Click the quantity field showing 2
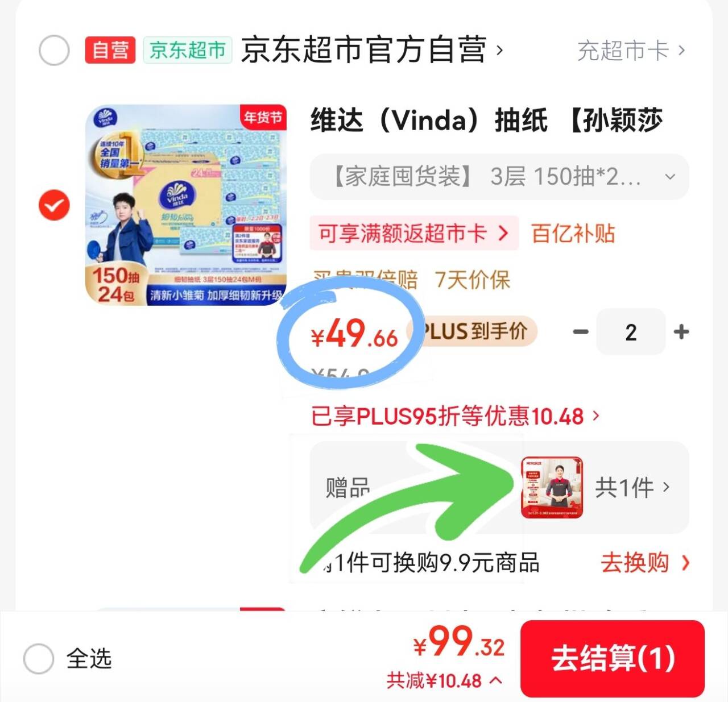 tap(631, 332)
